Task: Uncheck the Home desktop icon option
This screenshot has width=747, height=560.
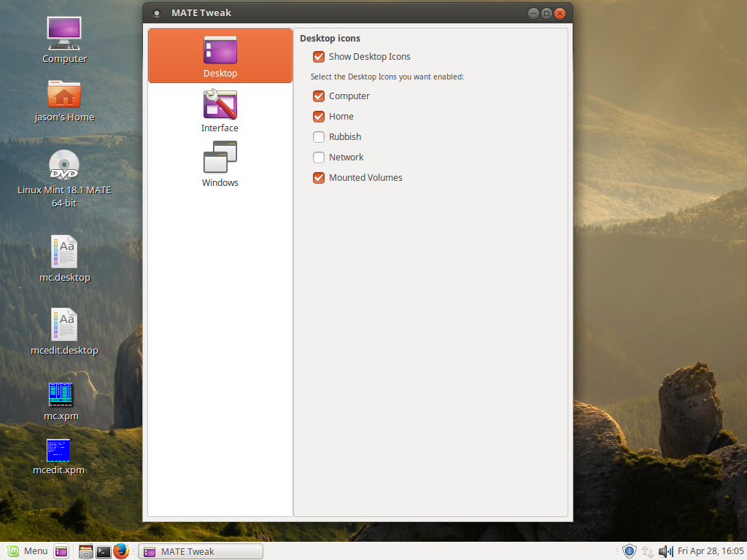Action: tap(319, 117)
